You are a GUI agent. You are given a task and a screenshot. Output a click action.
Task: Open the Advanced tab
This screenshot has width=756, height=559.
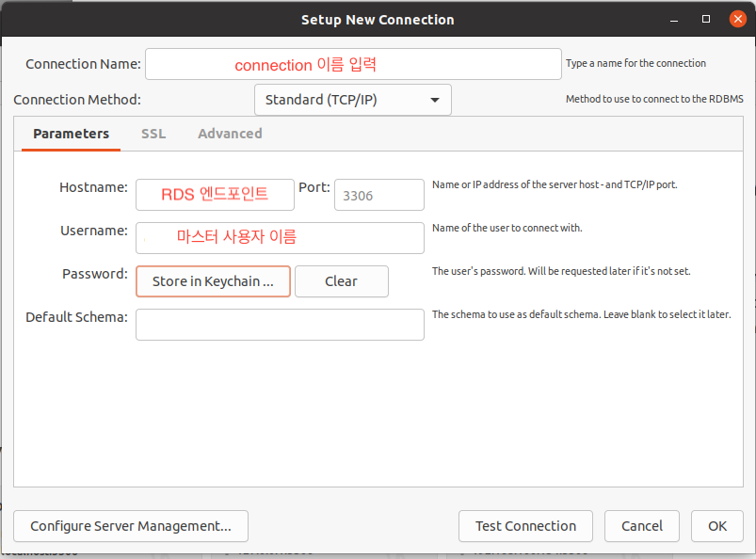(x=230, y=134)
